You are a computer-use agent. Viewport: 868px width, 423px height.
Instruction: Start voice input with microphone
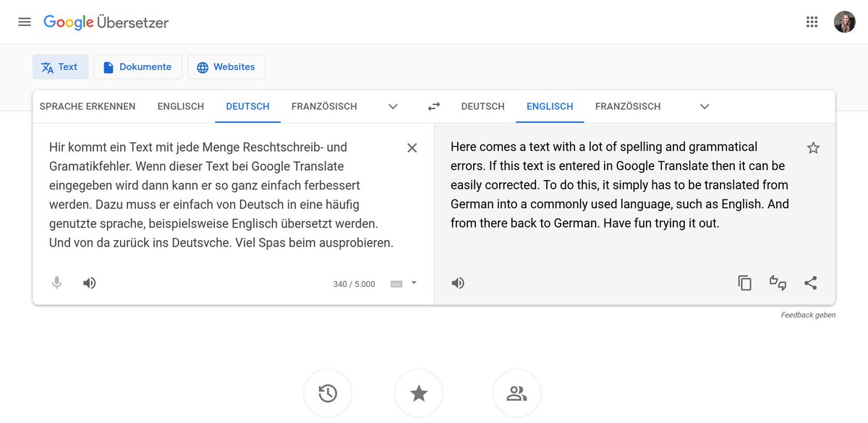coord(57,283)
